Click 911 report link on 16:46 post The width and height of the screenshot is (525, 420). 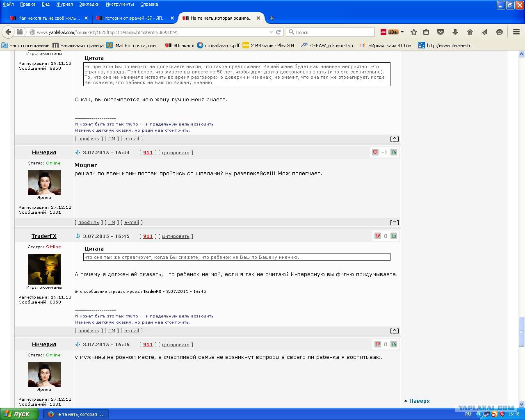click(x=148, y=345)
